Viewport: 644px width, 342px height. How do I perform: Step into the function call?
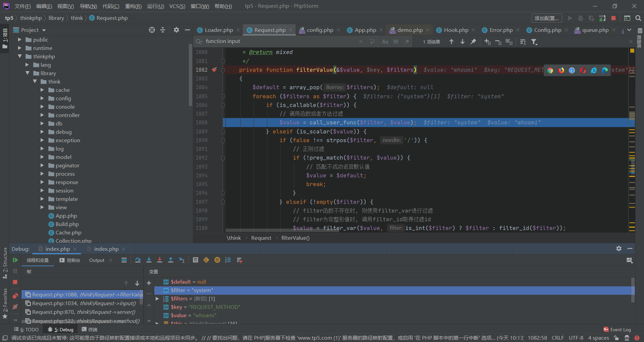149,260
